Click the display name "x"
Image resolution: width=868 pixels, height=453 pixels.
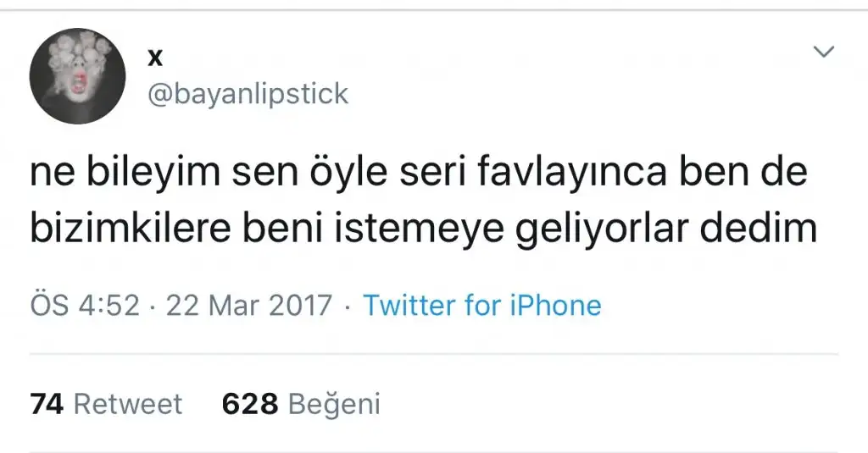[155, 57]
